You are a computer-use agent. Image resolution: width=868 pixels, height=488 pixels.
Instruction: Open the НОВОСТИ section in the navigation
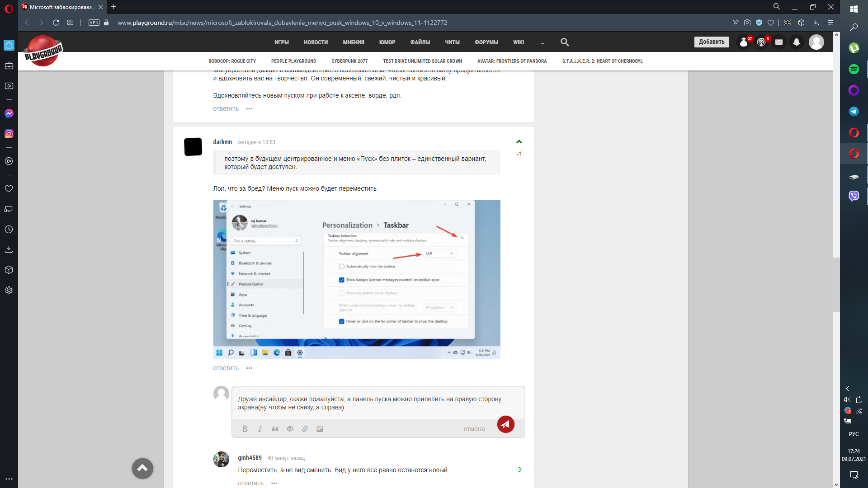coord(316,42)
